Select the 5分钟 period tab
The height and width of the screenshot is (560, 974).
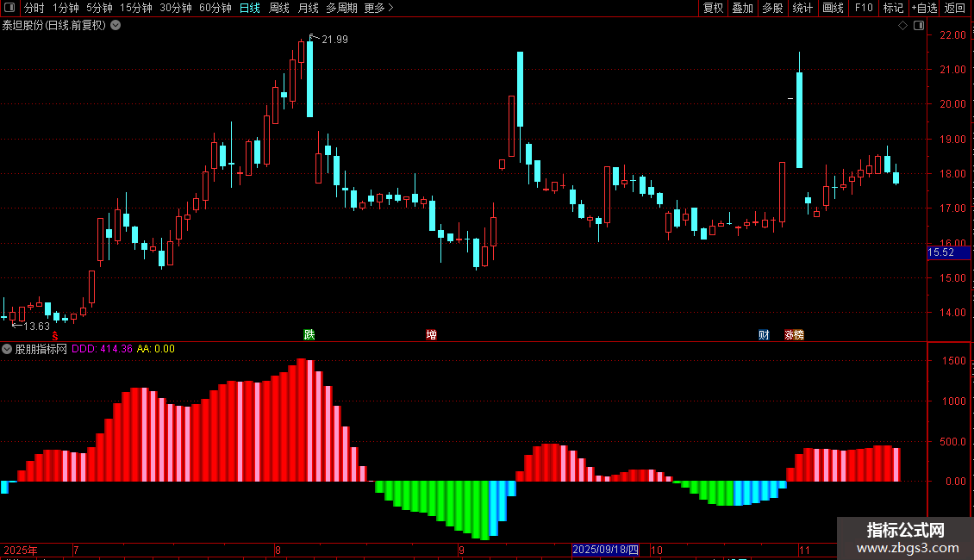(x=99, y=8)
